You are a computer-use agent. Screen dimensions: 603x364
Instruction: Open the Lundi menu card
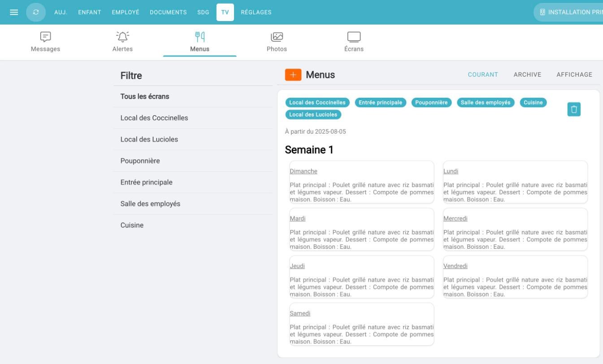(515, 182)
